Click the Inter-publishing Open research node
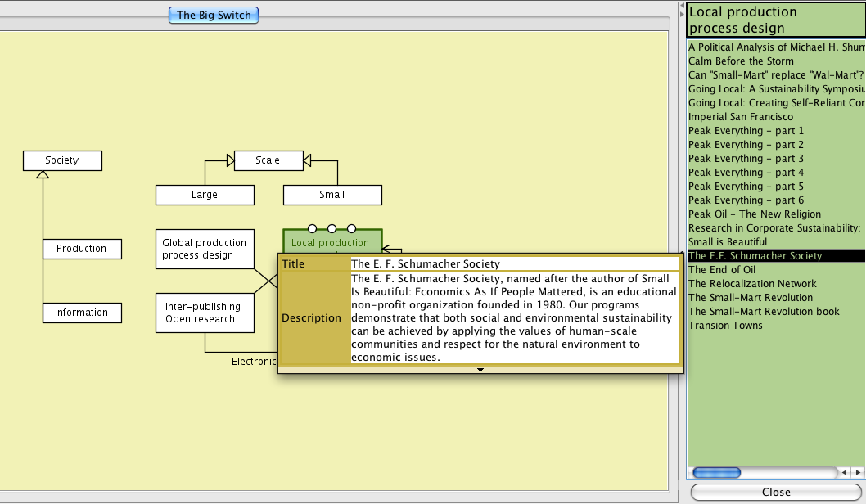The height and width of the screenshot is (504, 866). click(205, 313)
